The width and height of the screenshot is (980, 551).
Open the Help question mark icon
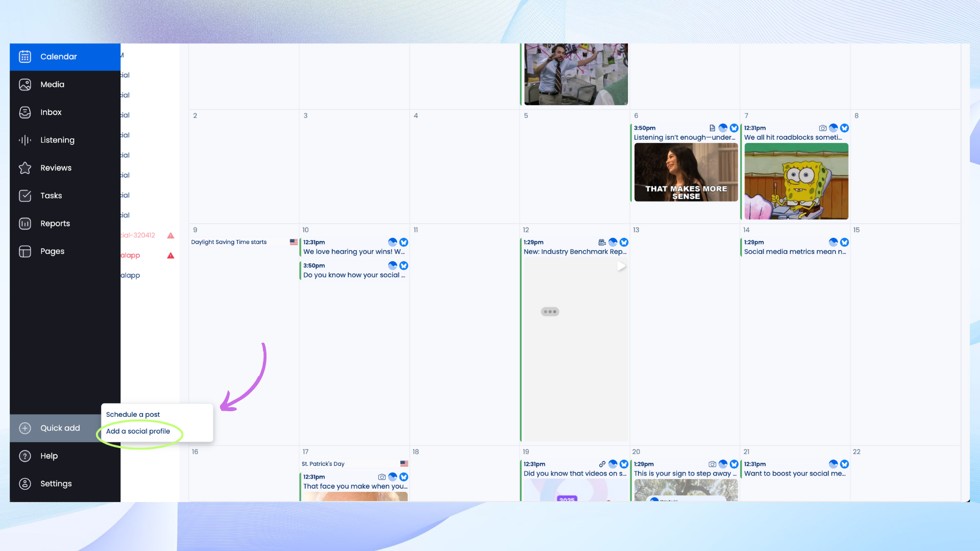(x=25, y=456)
